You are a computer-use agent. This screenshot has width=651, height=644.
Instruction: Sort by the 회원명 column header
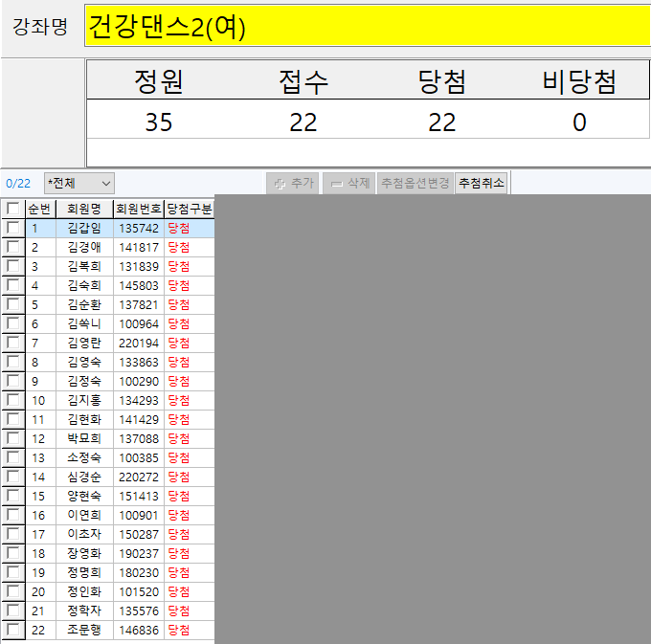click(x=84, y=209)
